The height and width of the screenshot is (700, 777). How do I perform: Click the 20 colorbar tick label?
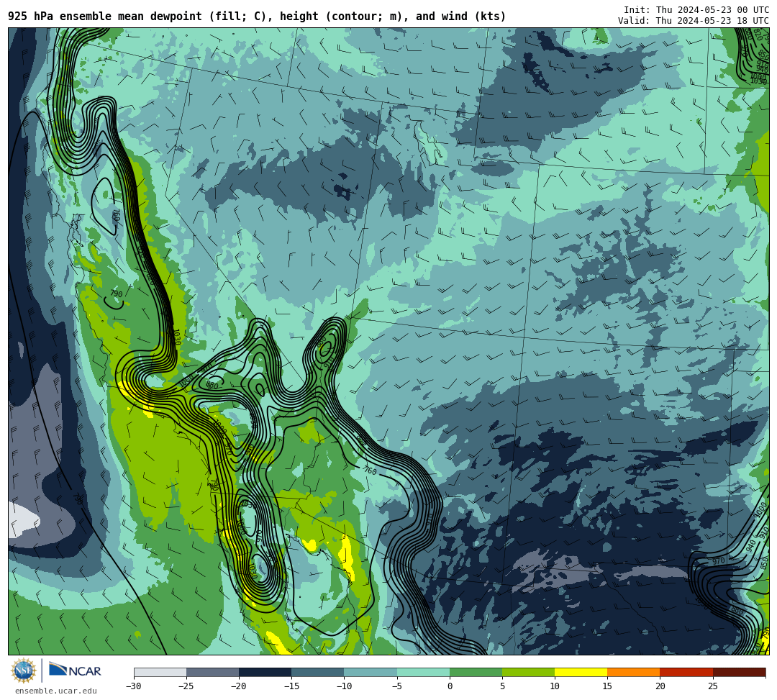[x=660, y=686]
